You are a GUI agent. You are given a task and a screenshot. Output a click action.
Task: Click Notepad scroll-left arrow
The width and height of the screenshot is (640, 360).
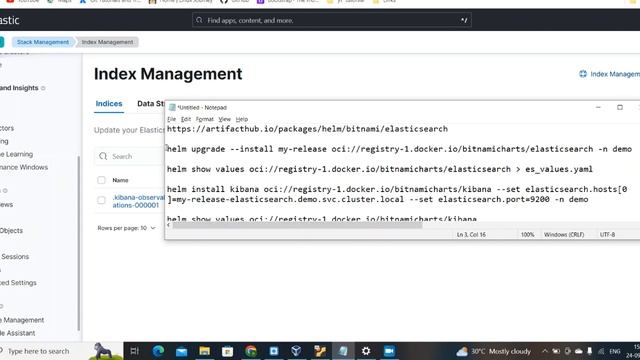[169, 225]
